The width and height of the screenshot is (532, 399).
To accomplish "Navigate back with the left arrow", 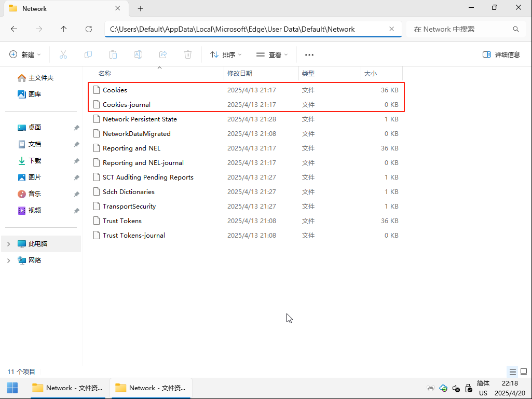I will (14, 29).
